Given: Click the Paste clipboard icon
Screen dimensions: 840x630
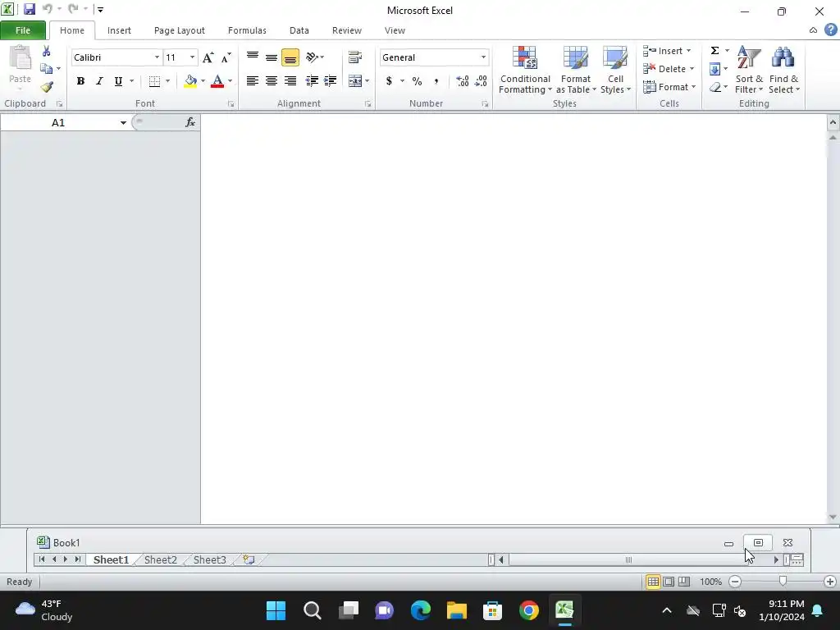Looking at the screenshot, I should coord(21,57).
